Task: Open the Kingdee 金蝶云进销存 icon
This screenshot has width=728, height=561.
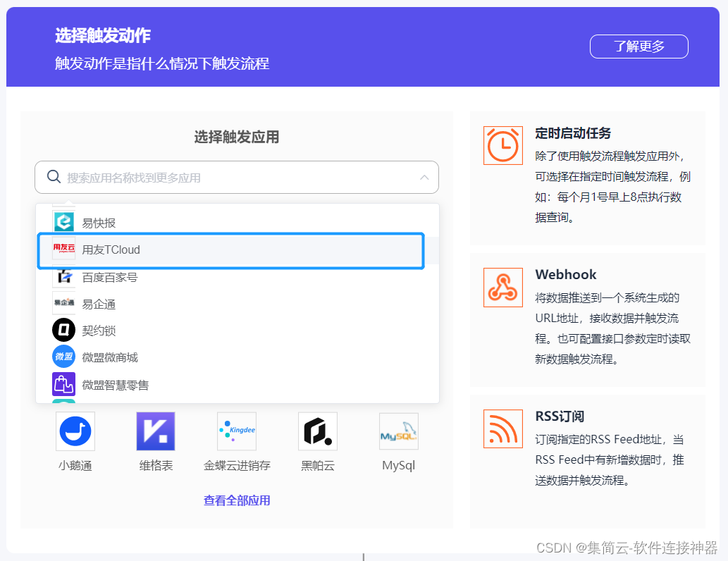Action: point(237,431)
